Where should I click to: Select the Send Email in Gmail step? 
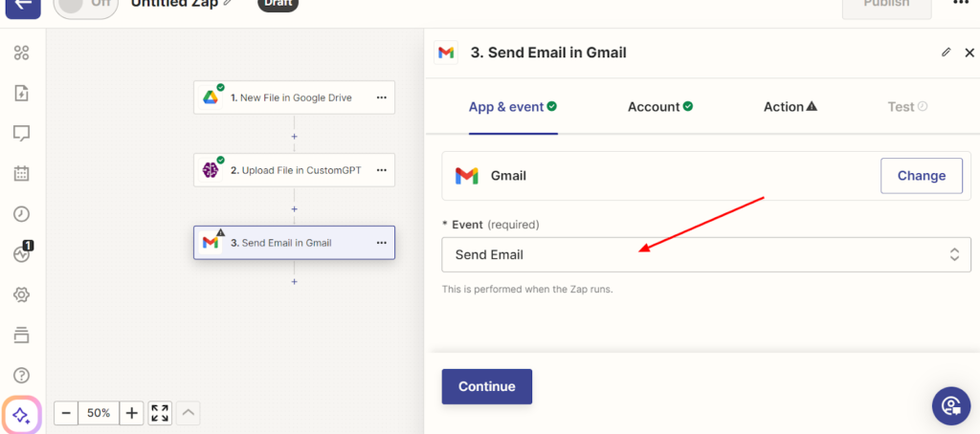point(285,243)
